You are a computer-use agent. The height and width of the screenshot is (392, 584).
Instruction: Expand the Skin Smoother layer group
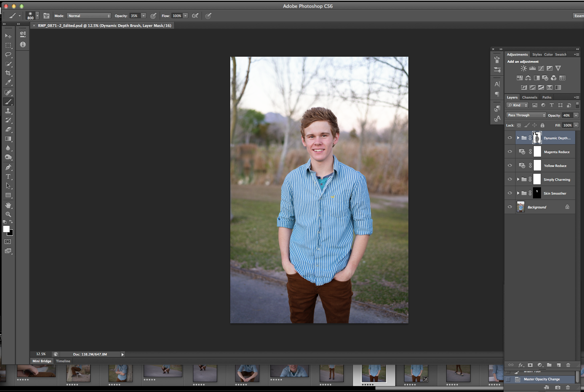point(518,193)
